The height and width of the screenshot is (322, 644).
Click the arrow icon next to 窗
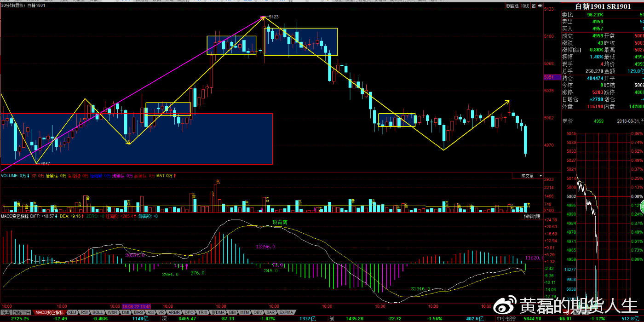pyautogui.click(x=540, y=6)
